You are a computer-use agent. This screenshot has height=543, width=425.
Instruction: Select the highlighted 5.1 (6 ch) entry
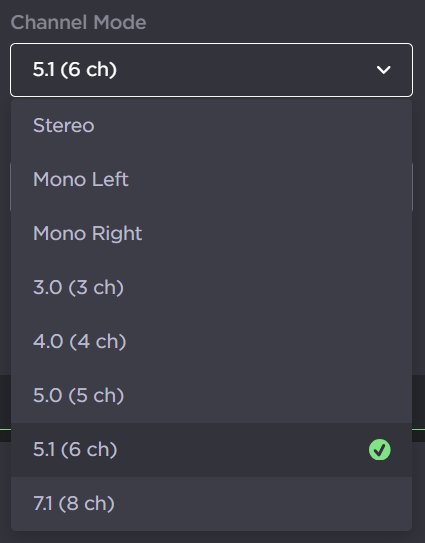point(211,449)
